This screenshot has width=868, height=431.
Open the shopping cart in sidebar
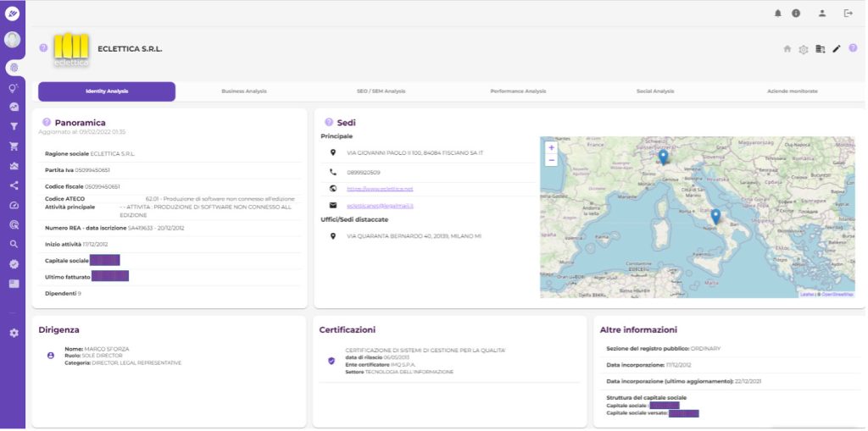(14, 146)
